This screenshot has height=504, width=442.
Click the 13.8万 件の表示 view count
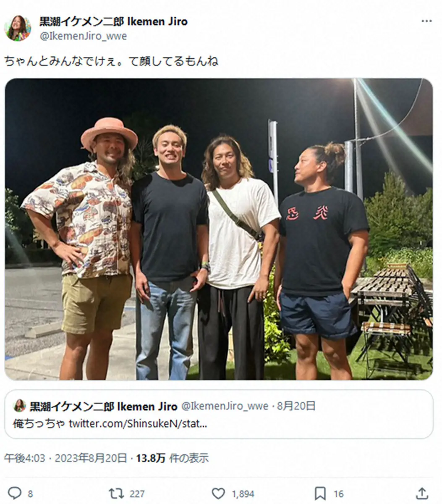click(x=173, y=458)
